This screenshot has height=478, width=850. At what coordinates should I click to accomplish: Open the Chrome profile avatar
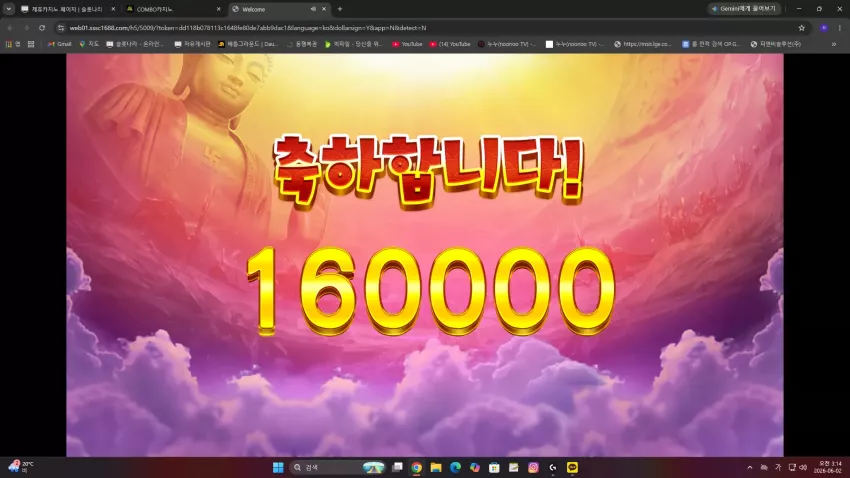click(823, 28)
